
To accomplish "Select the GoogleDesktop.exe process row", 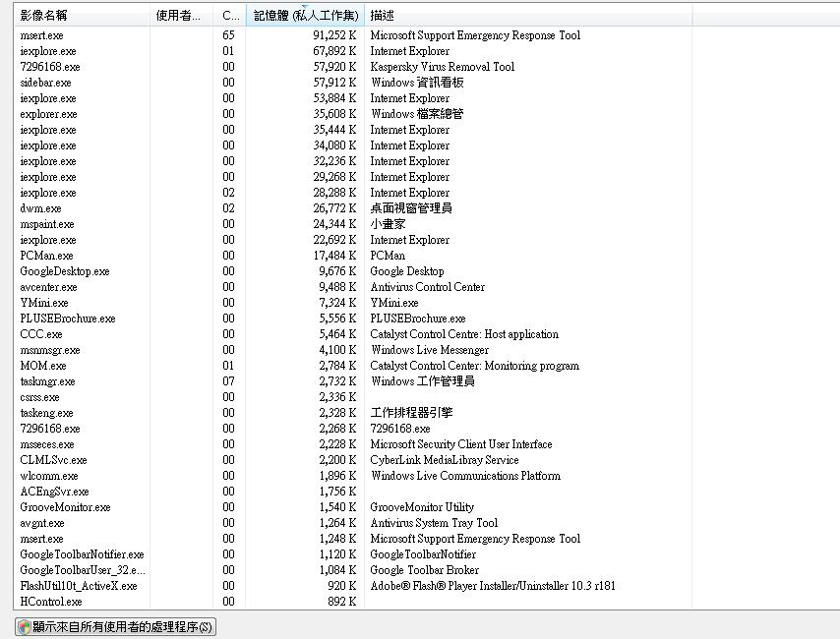I will [353, 271].
